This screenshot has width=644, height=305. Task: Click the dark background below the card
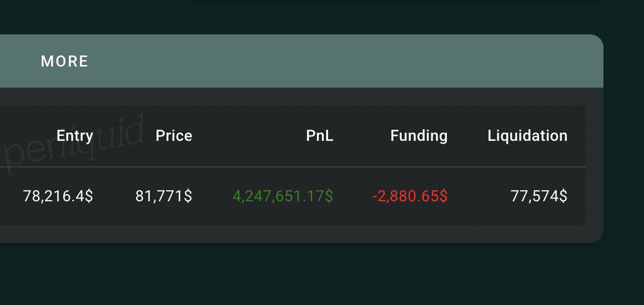(322, 274)
